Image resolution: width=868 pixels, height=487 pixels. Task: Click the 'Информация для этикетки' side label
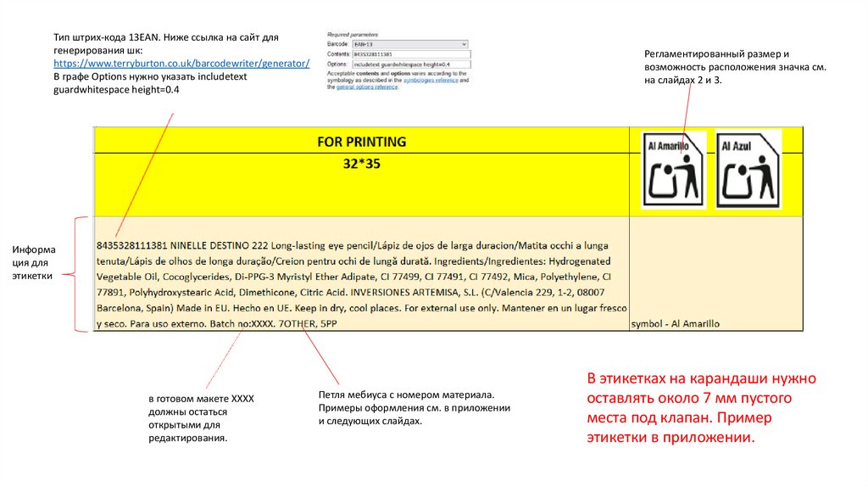pyautogui.click(x=34, y=263)
